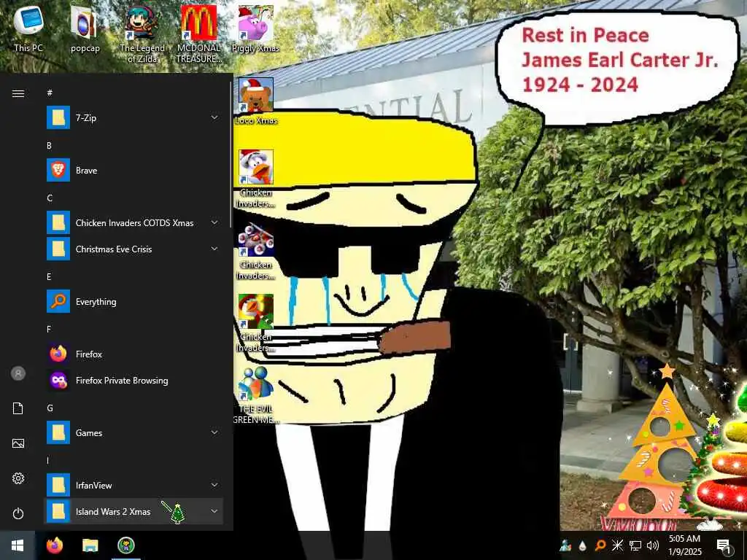Select Chicken Invaders COTDS Xmas folder entry
The height and width of the screenshot is (560, 747).
(x=133, y=223)
